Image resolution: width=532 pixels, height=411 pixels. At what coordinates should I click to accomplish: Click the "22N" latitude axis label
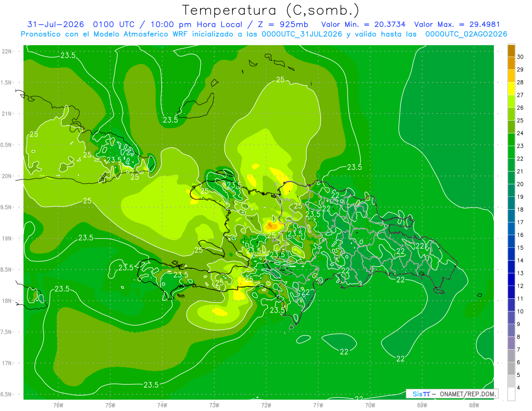pyautogui.click(x=8, y=51)
